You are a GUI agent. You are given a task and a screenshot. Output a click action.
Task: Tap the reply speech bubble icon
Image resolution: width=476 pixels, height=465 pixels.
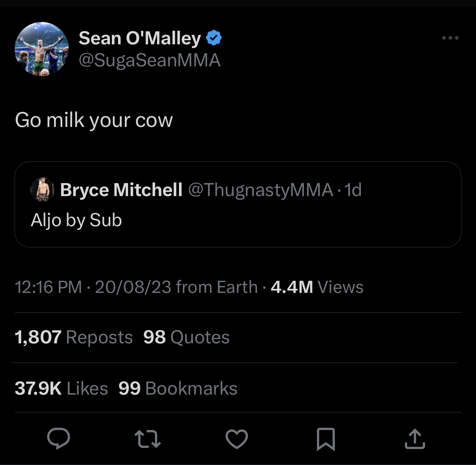59,439
